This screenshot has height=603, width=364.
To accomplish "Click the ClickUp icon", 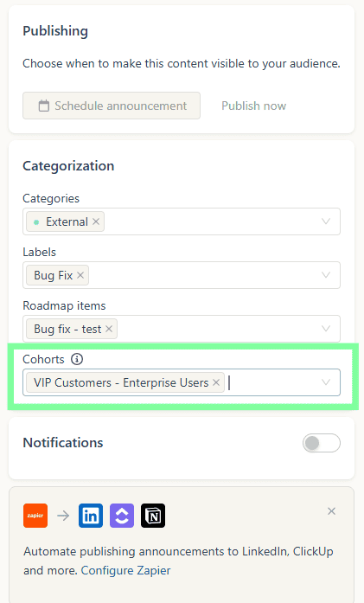I will click(122, 516).
